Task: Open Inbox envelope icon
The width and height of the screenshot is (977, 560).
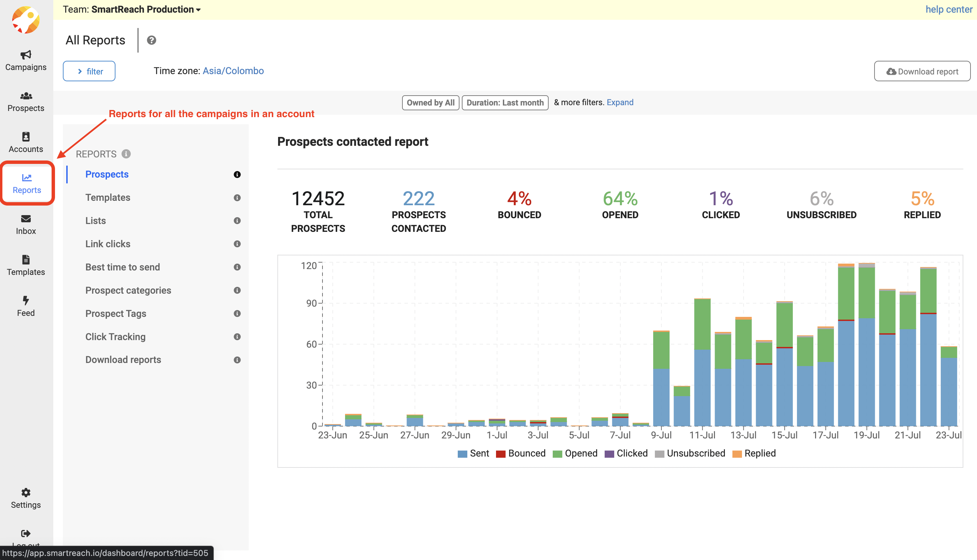Action: pos(26,219)
